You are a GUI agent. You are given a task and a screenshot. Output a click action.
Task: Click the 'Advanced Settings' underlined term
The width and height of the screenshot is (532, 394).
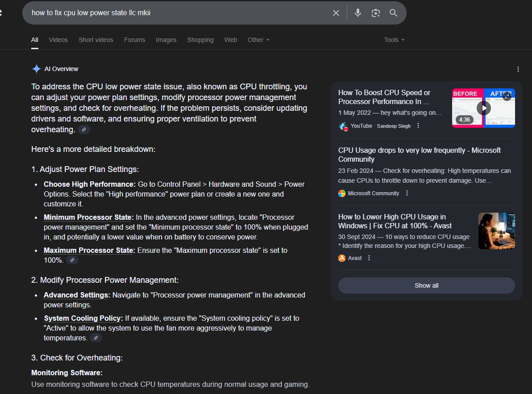coord(77,295)
